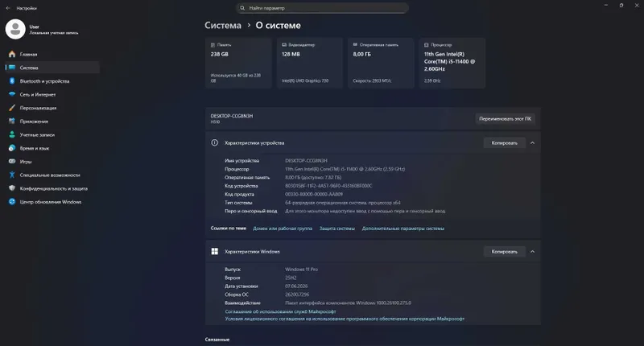Open Персонализация settings section
Viewport: 644px width, 346px height.
coord(52,108)
